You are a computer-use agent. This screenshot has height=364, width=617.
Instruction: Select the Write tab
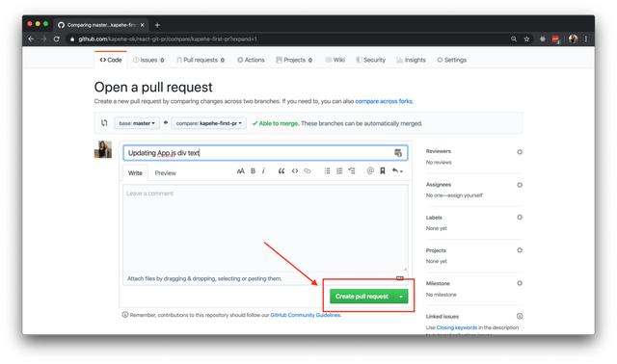pyautogui.click(x=135, y=173)
